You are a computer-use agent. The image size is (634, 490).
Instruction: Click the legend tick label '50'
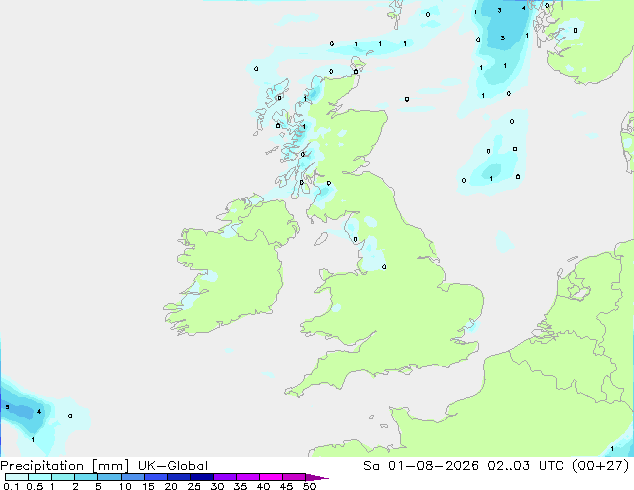coord(309,486)
